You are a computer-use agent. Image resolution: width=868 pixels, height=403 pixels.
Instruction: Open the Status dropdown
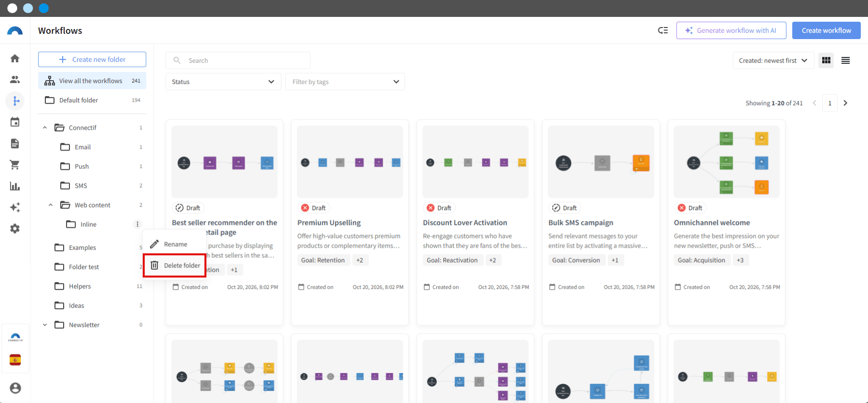tap(223, 82)
